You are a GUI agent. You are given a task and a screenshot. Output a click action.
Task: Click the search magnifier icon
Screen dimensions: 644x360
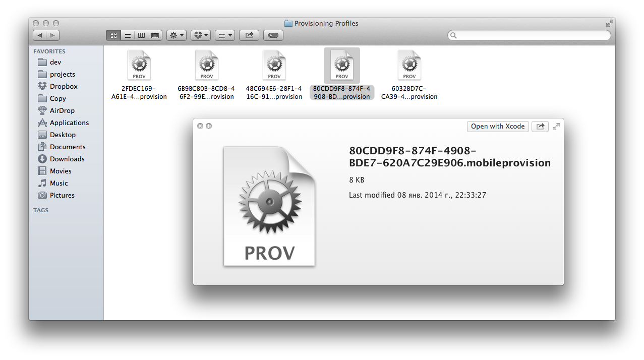click(453, 35)
